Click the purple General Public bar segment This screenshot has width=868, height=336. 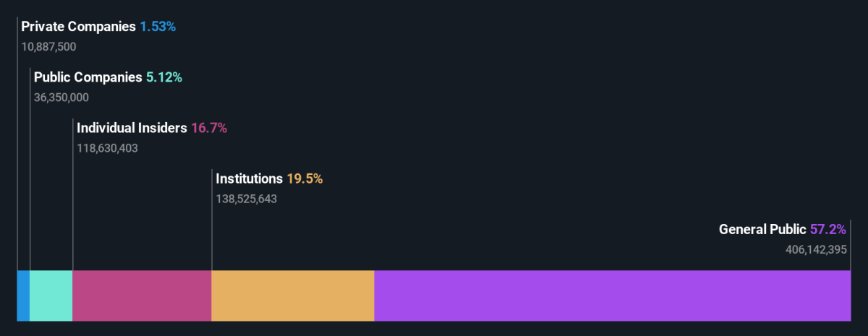(x=613, y=296)
